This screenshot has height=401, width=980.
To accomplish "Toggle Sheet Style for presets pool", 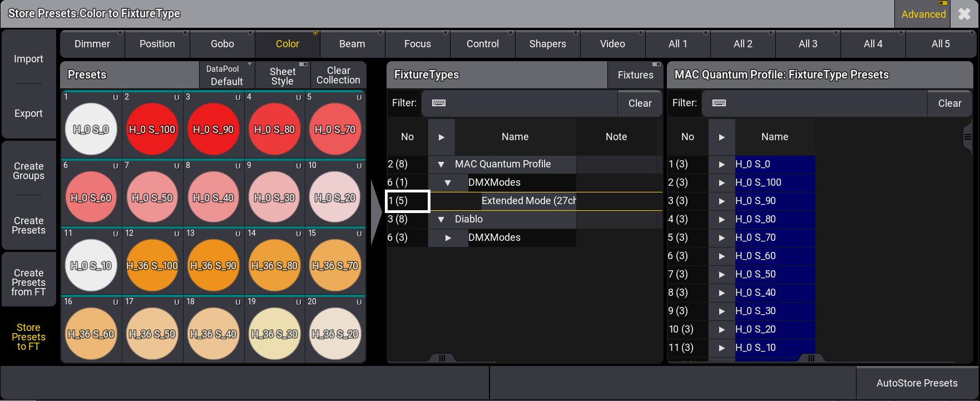I will 283,76.
